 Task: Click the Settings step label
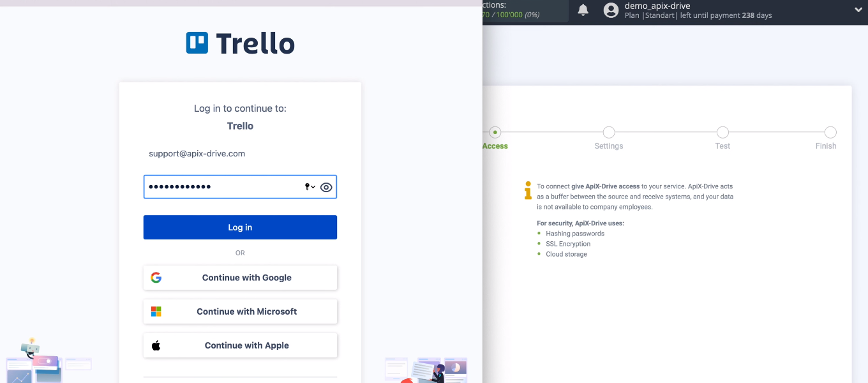pos(609,146)
